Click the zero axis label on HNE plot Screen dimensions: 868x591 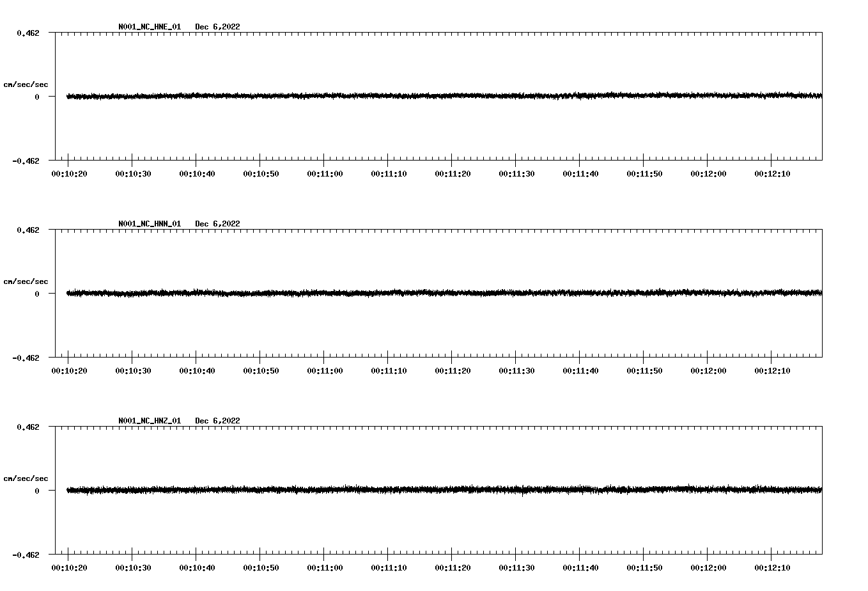point(37,97)
